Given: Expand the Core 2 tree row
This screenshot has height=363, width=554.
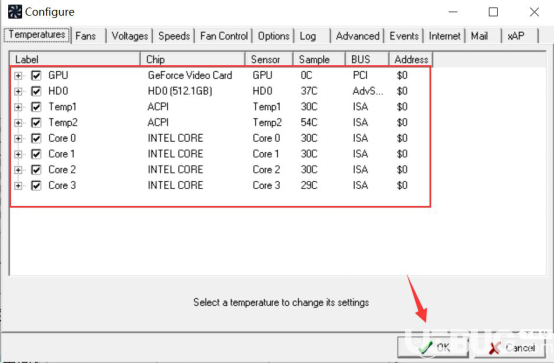Looking at the screenshot, I should [x=18, y=170].
